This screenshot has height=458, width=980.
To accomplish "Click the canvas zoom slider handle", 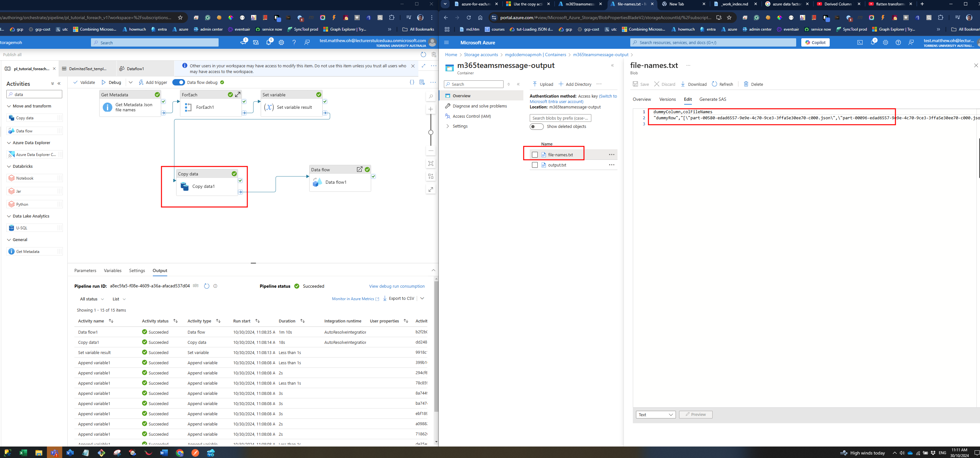I will pyautogui.click(x=431, y=132).
